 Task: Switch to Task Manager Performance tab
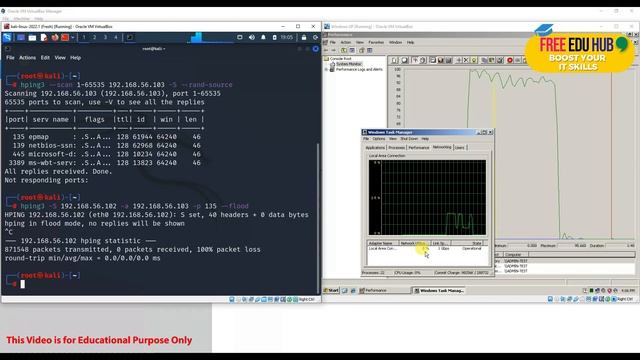(419, 147)
